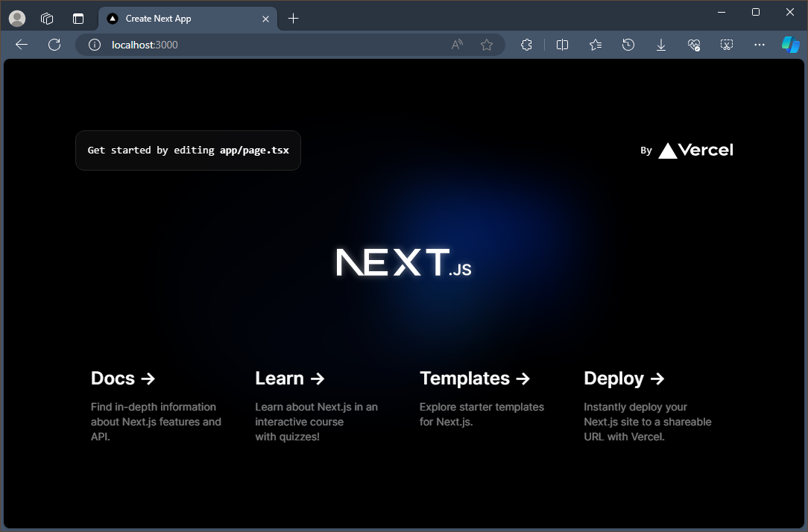Open the Workspaces menu
The width and height of the screenshot is (808, 532).
pyautogui.click(x=47, y=19)
